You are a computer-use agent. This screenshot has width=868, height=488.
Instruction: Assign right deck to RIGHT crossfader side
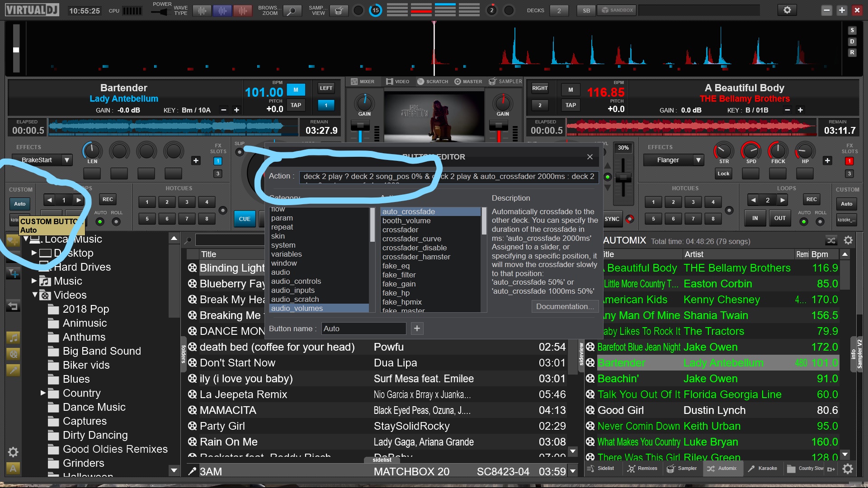pos(540,88)
